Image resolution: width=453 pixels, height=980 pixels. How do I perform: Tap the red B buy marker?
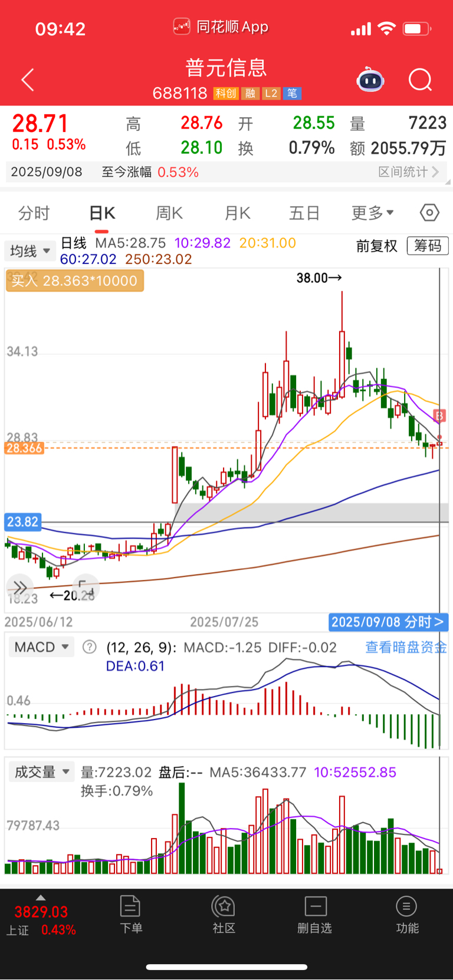pyautogui.click(x=439, y=417)
